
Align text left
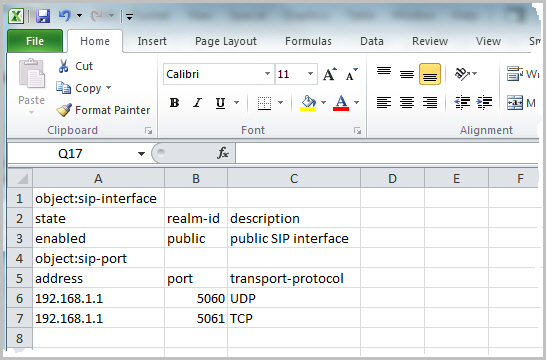click(384, 103)
